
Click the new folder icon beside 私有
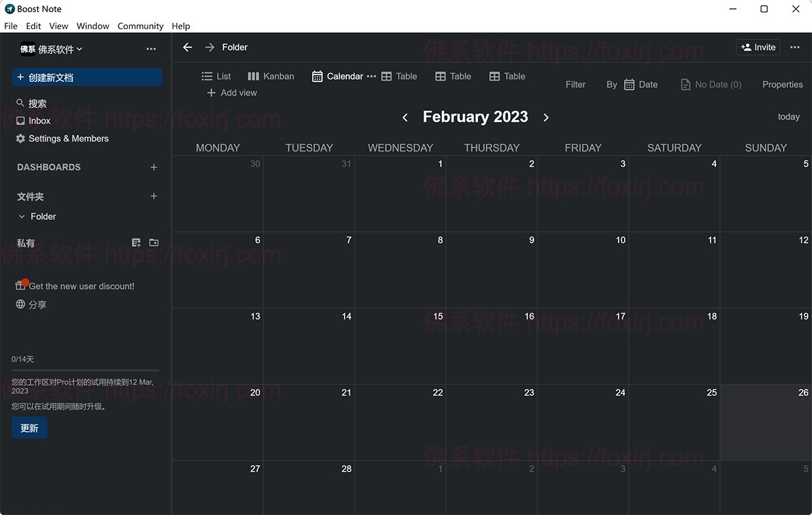pos(154,242)
